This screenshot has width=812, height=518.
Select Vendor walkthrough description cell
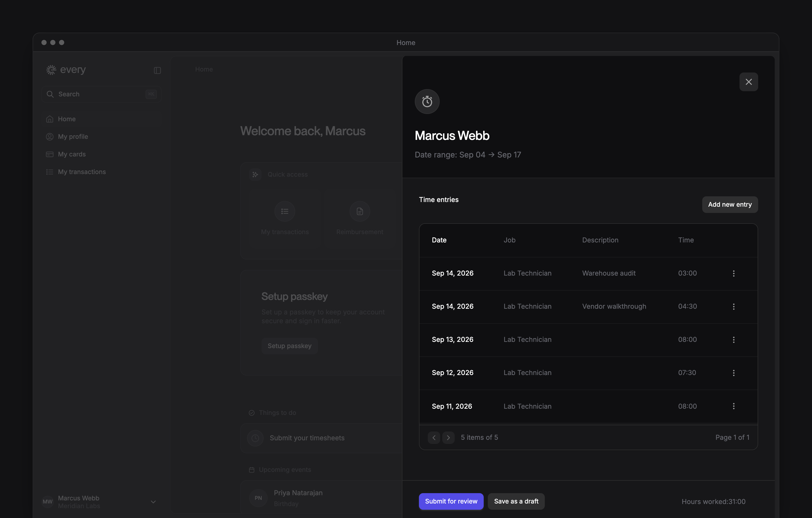click(x=614, y=307)
